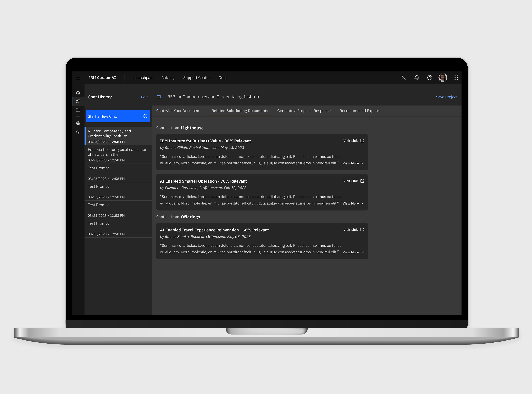Toggle dark mode moon icon
Screen dimensions: 532x394
point(78,132)
